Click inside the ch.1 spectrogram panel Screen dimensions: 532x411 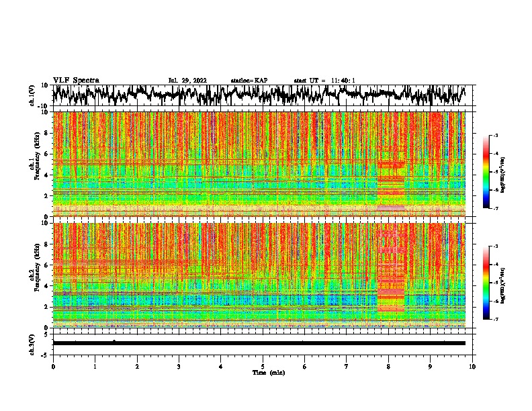(259, 164)
